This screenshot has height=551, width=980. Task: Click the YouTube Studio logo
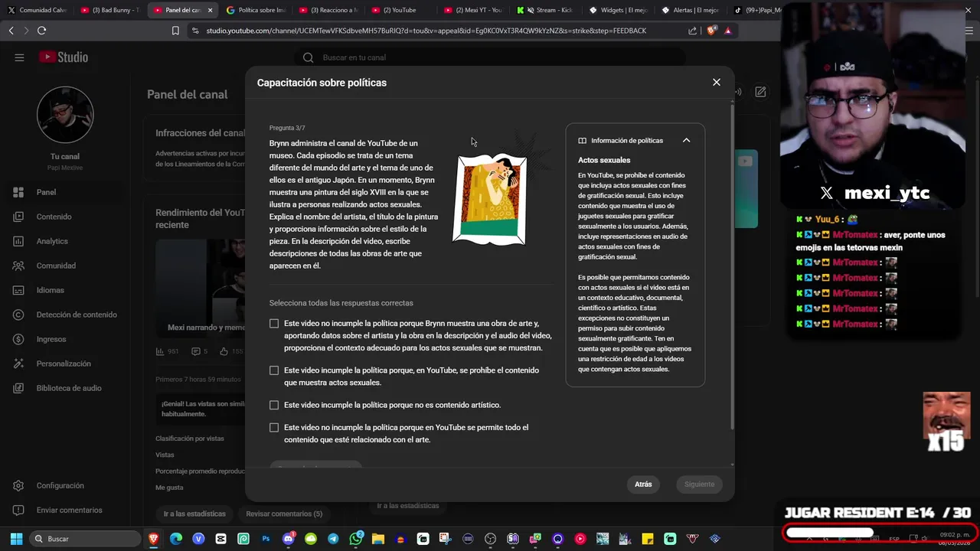click(x=64, y=57)
